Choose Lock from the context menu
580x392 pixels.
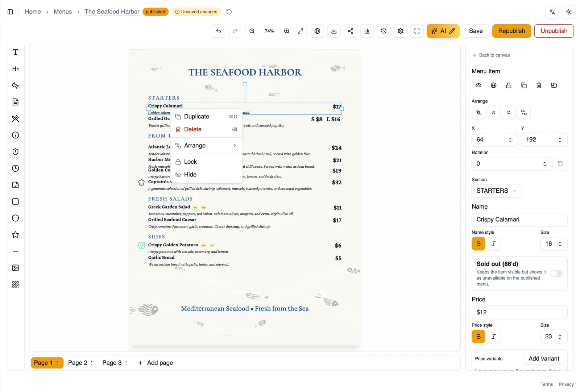(206, 162)
